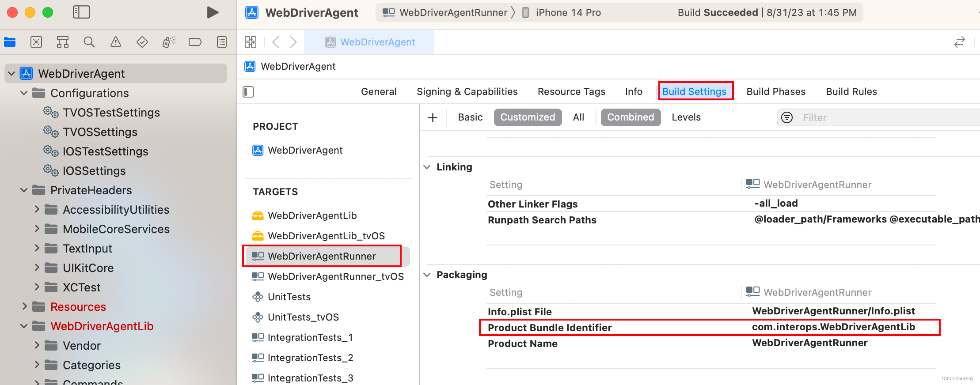Open the Source Control navigator icon
Screen dimensions: 980x385
36,42
